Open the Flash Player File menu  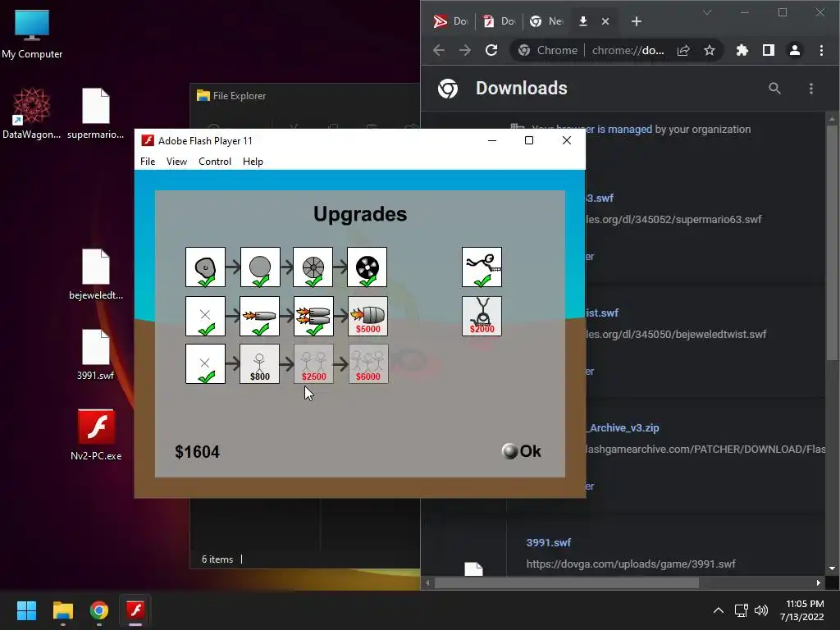click(148, 162)
